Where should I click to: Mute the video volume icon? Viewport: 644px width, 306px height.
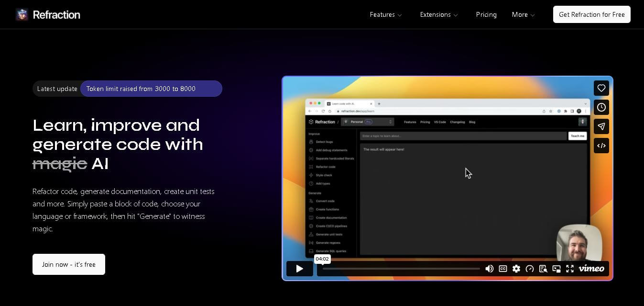490,269
